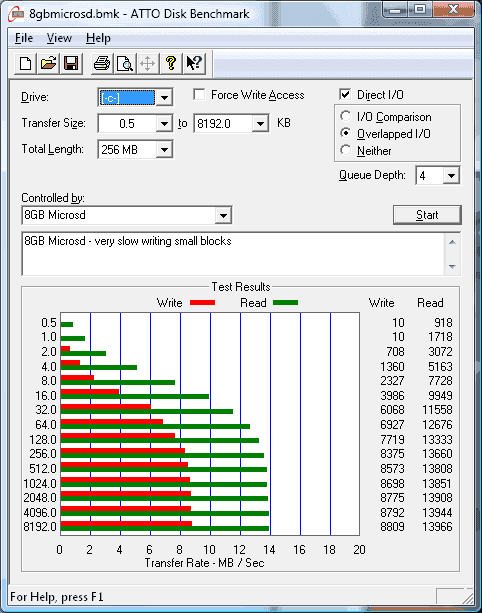Activate the context help arrow icon
Viewport: 482px width, 613px height.
point(194,63)
